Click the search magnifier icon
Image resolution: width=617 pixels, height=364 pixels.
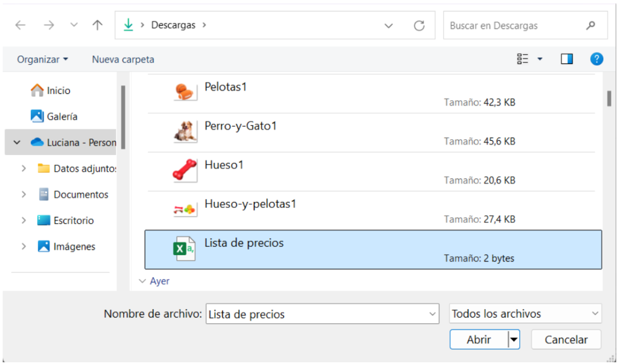(x=590, y=26)
